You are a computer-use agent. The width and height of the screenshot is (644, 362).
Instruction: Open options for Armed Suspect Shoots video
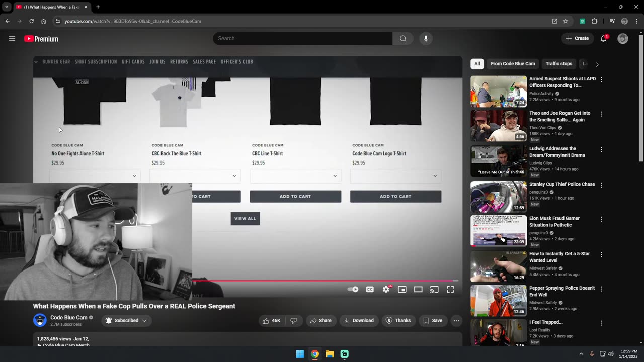(x=601, y=79)
